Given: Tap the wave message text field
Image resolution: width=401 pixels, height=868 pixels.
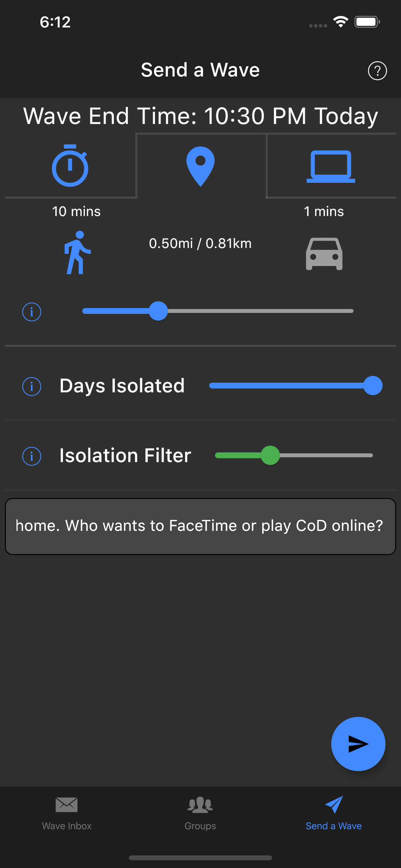Looking at the screenshot, I should coord(200,526).
